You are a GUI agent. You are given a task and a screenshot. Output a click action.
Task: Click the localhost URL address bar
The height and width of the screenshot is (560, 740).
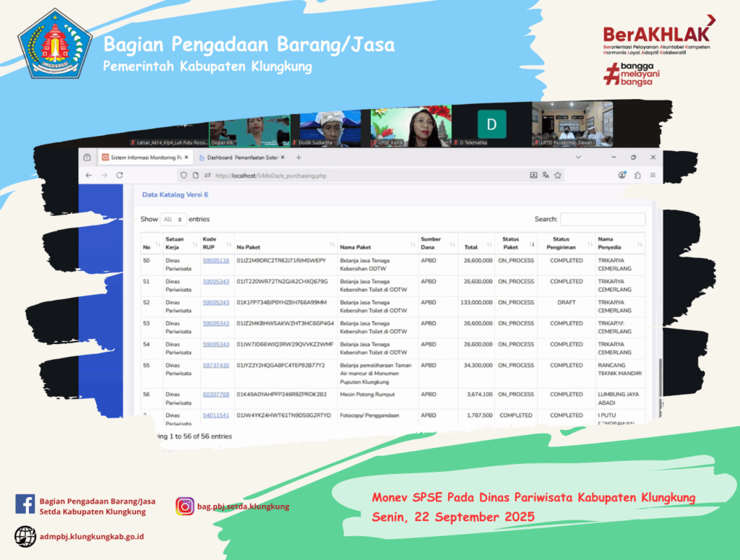pyautogui.click(x=361, y=175)
